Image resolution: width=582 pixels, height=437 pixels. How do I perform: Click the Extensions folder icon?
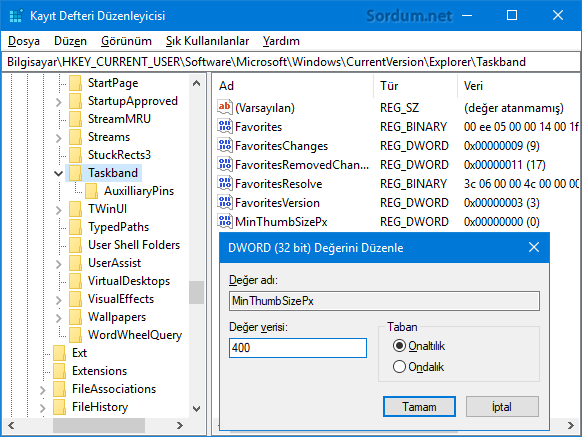(x=59, y=371)
